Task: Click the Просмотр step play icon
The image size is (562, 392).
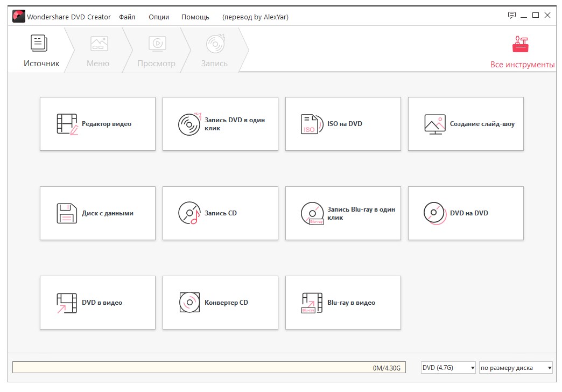Action: coord(157,44)
